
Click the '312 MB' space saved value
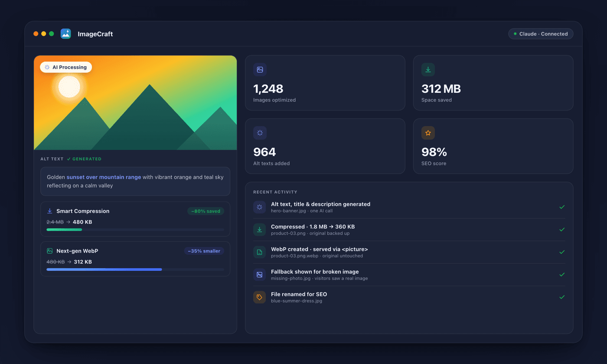click(x=441, y=89)
